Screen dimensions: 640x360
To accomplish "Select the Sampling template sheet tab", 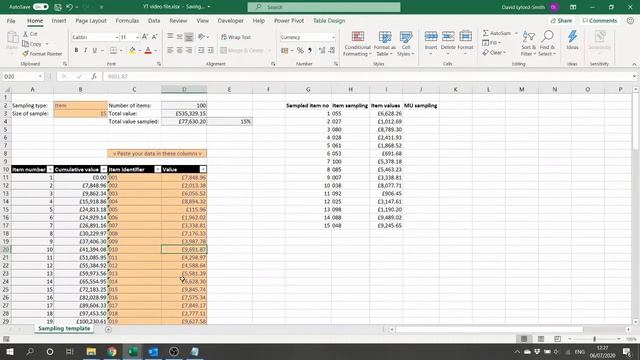I will point(64,329).
